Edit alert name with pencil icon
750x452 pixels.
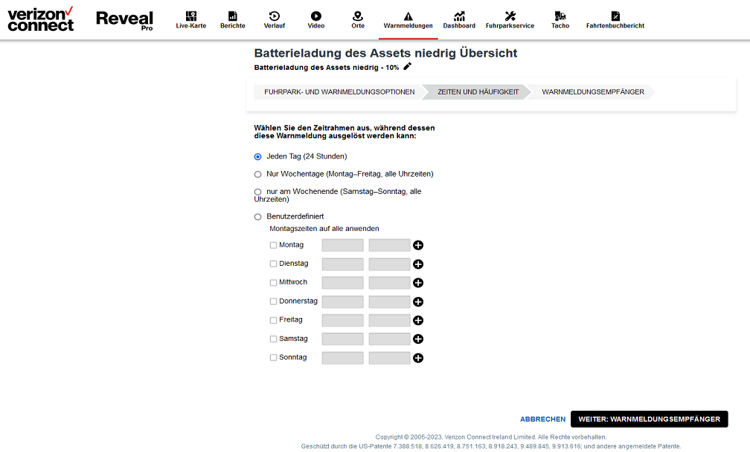click(407, 66)
